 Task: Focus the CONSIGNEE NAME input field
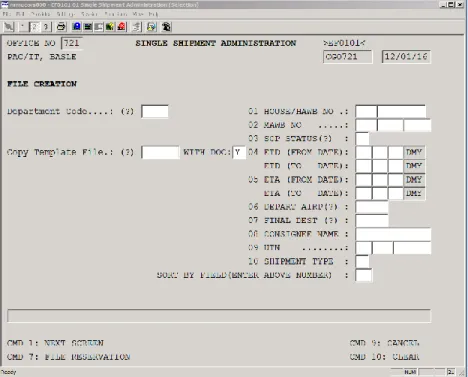(393, 234)
